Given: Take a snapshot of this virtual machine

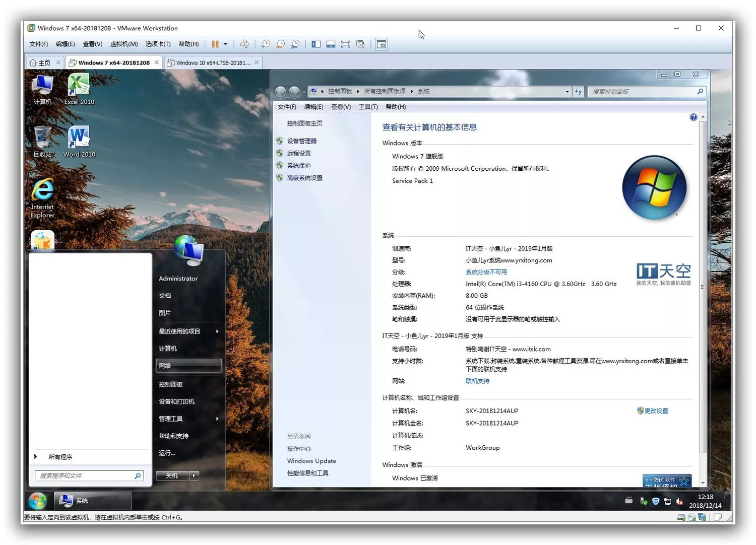Looking at the screenshot, I should (266, 44).
